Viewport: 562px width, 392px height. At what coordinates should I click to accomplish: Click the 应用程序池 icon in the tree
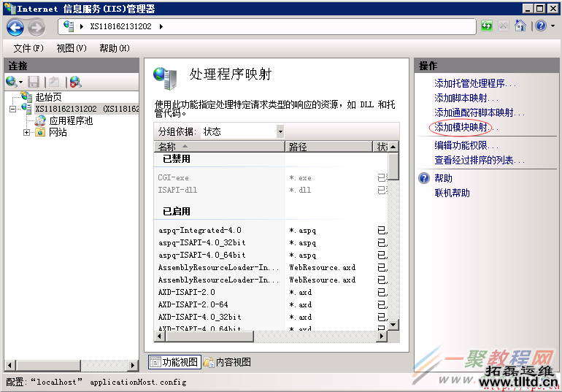pyautogui.click(x=40, y=120)
